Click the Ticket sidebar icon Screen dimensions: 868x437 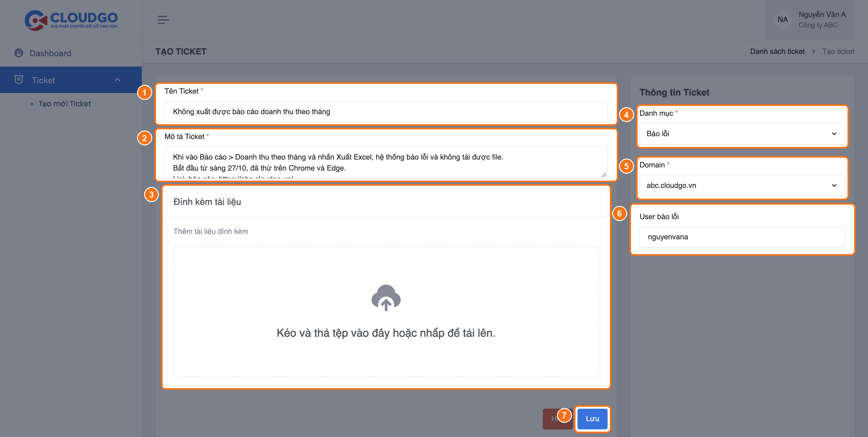coord(19,79)
